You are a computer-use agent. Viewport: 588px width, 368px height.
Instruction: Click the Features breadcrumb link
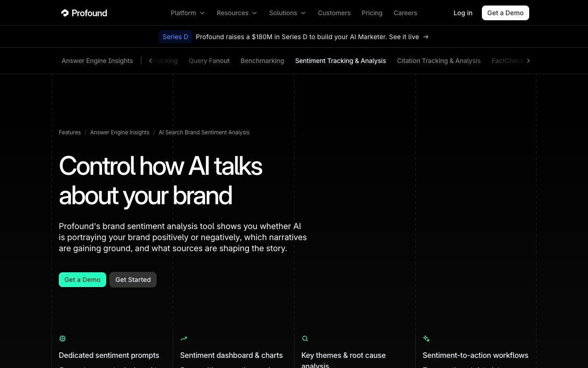click(x=70, y=132)
